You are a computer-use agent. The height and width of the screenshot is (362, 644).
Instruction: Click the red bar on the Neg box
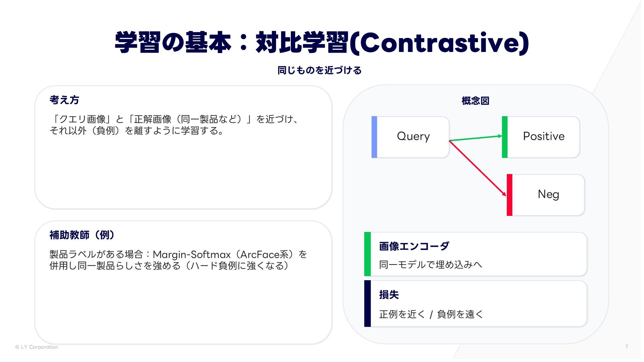(x=509, y=195)
